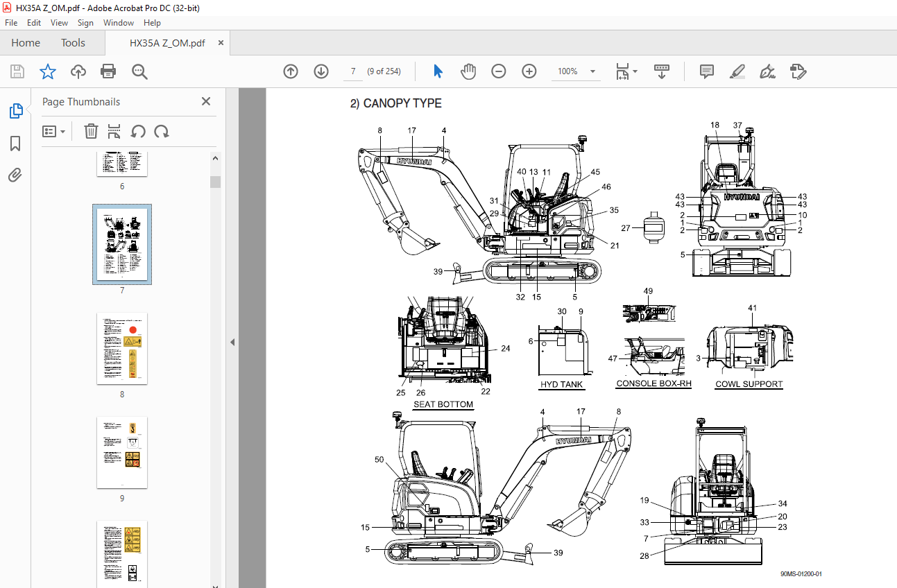The width and height of the screenshot is (897, 588).
Task: Open the Attachments paperclip panel
Action: point(15,175)
